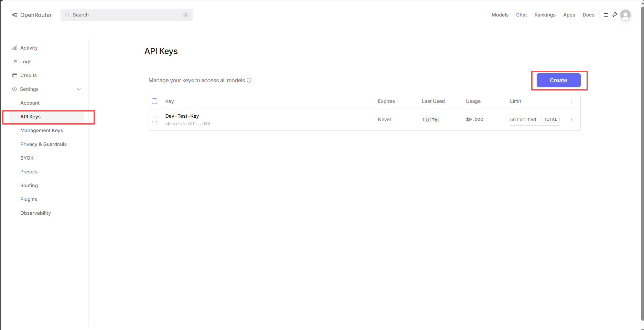Click the $0.000 usage value
The height and width of the screenshot is (330, 644).
coord(474,119)
